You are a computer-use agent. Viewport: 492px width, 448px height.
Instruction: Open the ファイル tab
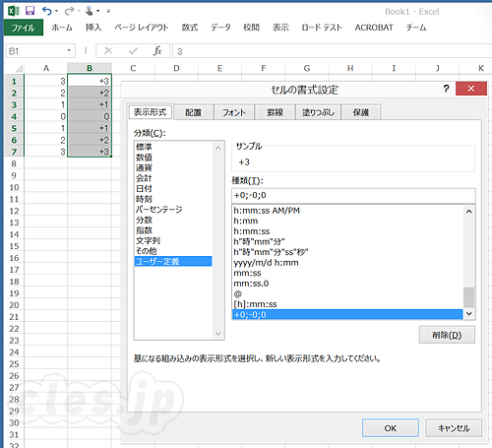pos(24,28)
